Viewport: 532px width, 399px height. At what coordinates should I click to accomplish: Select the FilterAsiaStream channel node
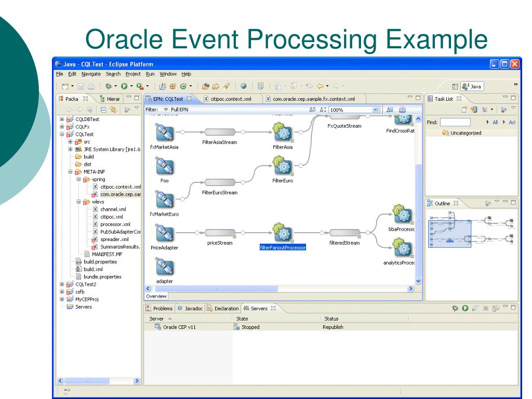(x=220, y=132)
